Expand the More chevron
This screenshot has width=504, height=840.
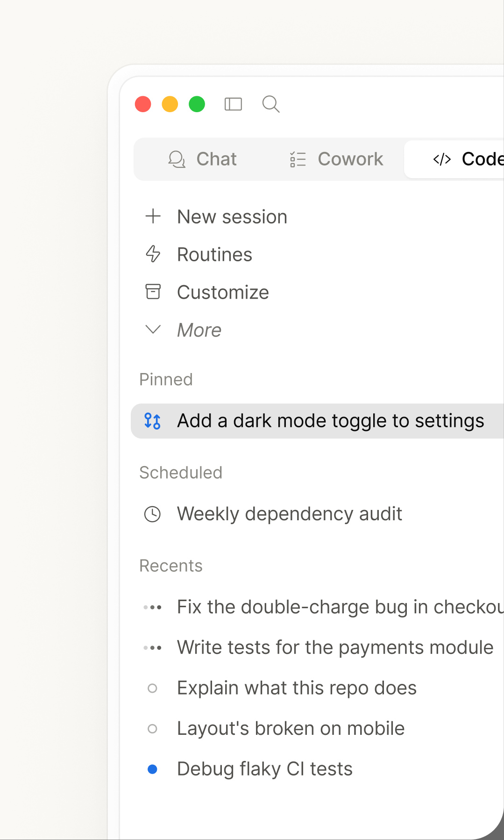pos(153,330)
